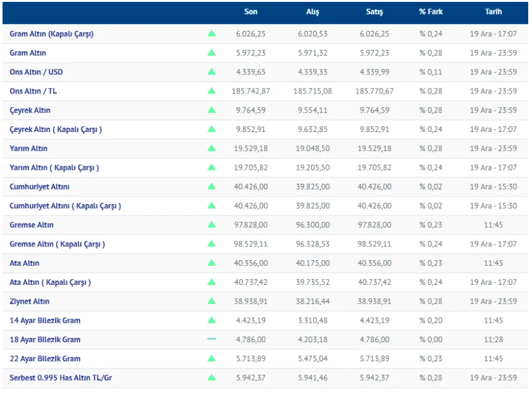Open the 14 Ayar Bilezik Gram link
Image resolution: width=532 pixels, height=396 pixels.
point(45,320)
